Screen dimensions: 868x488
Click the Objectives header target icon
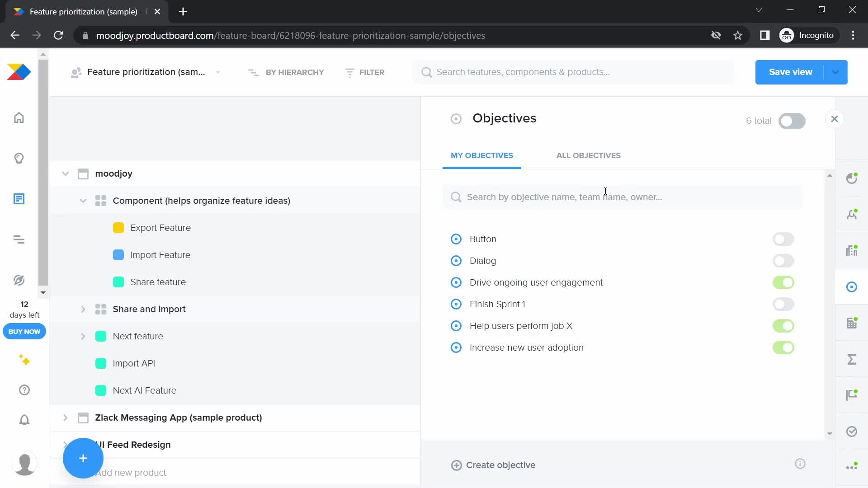point(456,119)
